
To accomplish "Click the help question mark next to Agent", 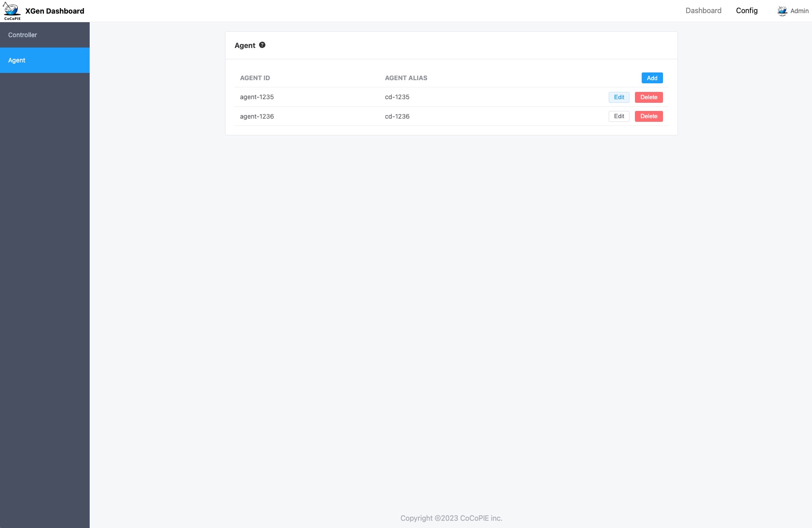I will (x=262, y=45).
